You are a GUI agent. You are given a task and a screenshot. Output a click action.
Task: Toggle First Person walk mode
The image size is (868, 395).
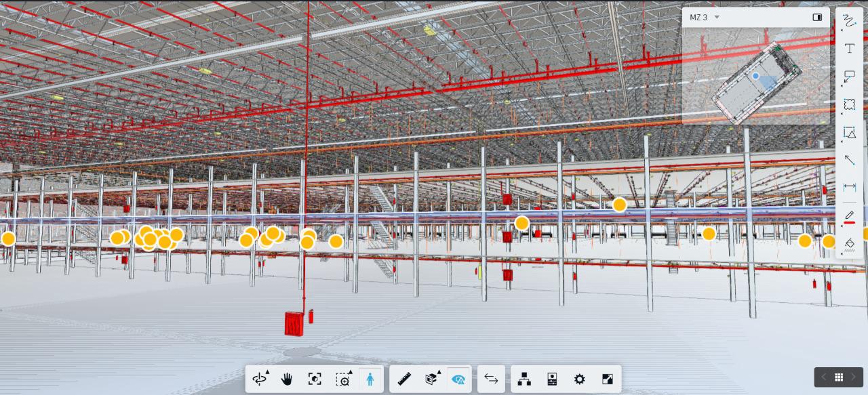pos(370,379)
